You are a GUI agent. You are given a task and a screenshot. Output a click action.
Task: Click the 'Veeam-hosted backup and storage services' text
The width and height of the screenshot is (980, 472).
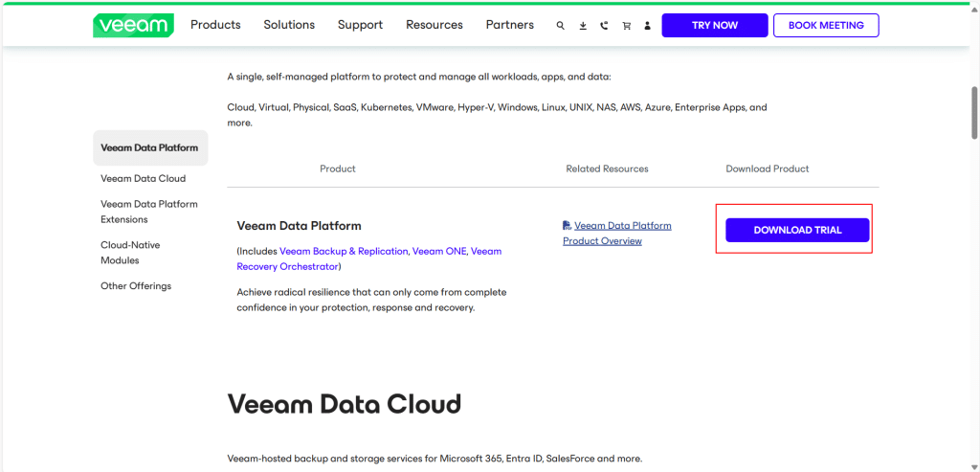435,459
